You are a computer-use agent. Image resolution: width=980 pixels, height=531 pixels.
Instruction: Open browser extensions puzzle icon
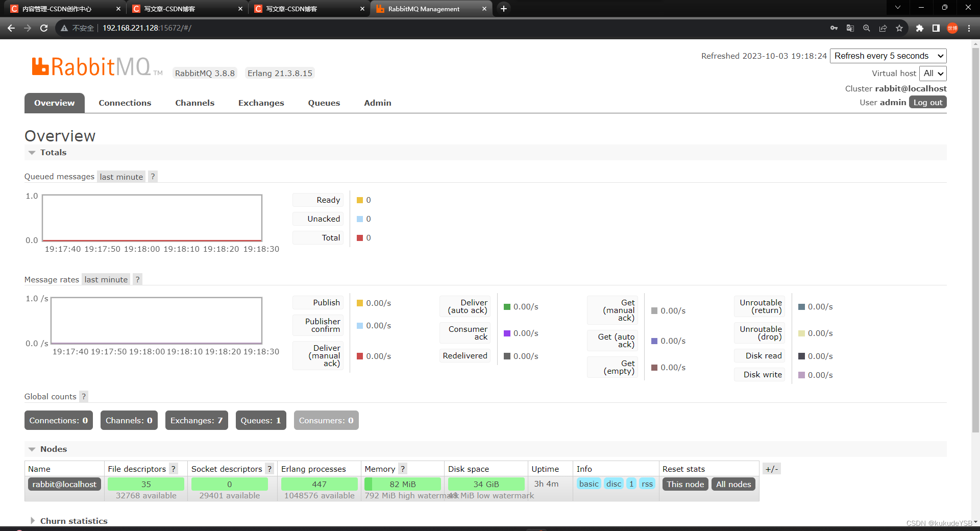coord(920,28)
